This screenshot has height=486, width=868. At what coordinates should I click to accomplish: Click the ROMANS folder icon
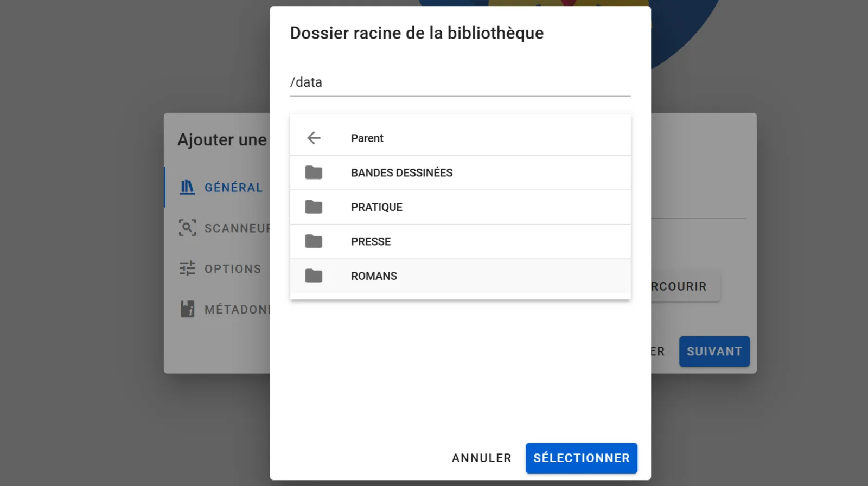pyautogui.click(x=314, y=276)
